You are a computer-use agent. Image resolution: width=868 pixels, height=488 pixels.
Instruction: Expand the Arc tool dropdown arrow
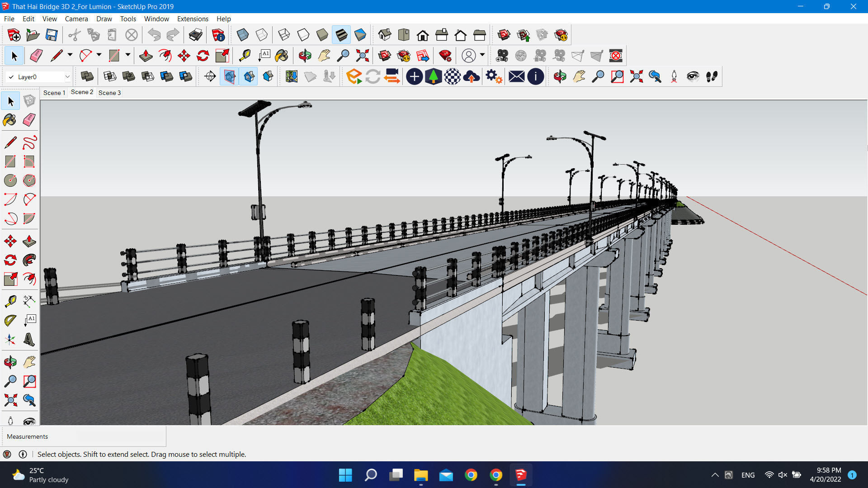tap(99, 55)
